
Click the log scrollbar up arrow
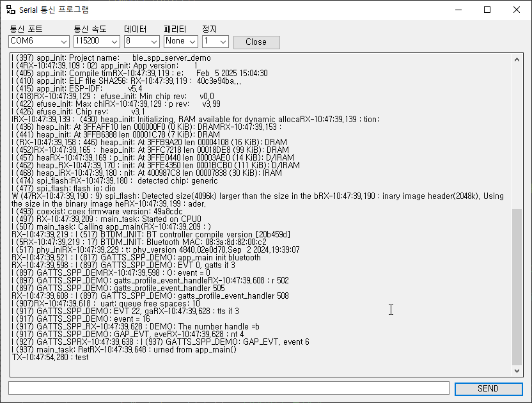[517, 59]
